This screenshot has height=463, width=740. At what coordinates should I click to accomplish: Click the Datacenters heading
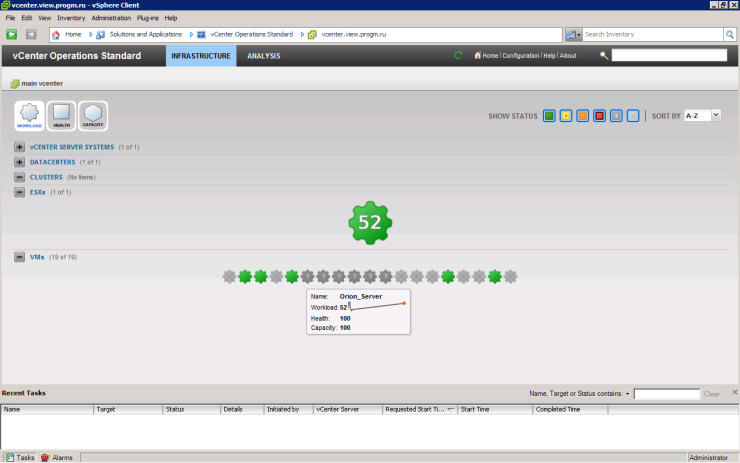point(52,162)
